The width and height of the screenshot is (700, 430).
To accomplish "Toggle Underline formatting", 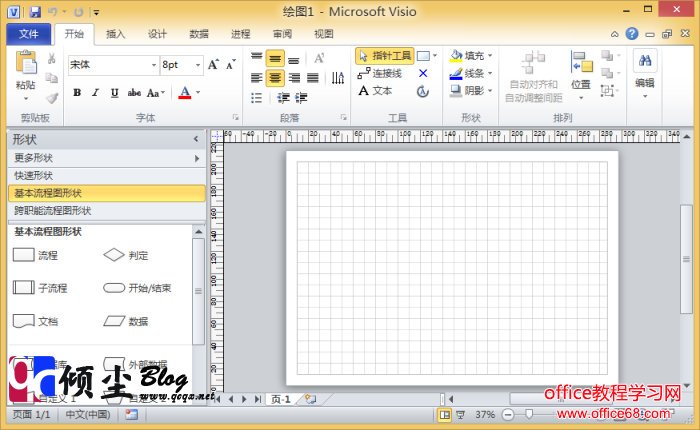I will click(114, 92).
